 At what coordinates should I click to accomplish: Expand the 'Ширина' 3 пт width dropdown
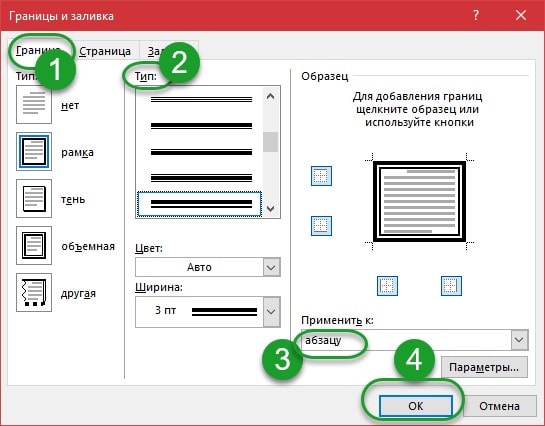click(208, 312)
